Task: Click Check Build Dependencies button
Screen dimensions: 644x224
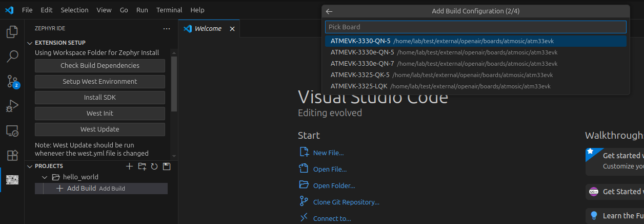Action: tap(100, 66)
